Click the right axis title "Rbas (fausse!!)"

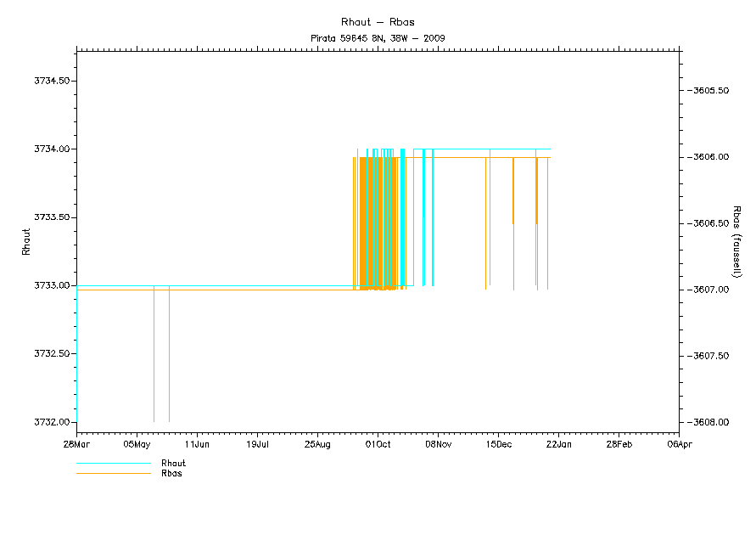click(x=736, y=241)
